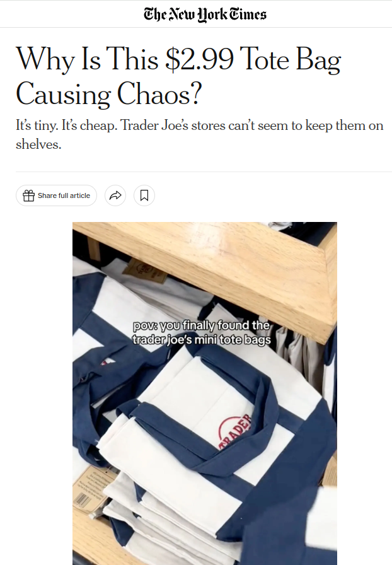Click the headline 'Why Is This $2.99 Tote Bag'
The height and width of the screenshot is (565, 392).
click(x=178, y=59)
